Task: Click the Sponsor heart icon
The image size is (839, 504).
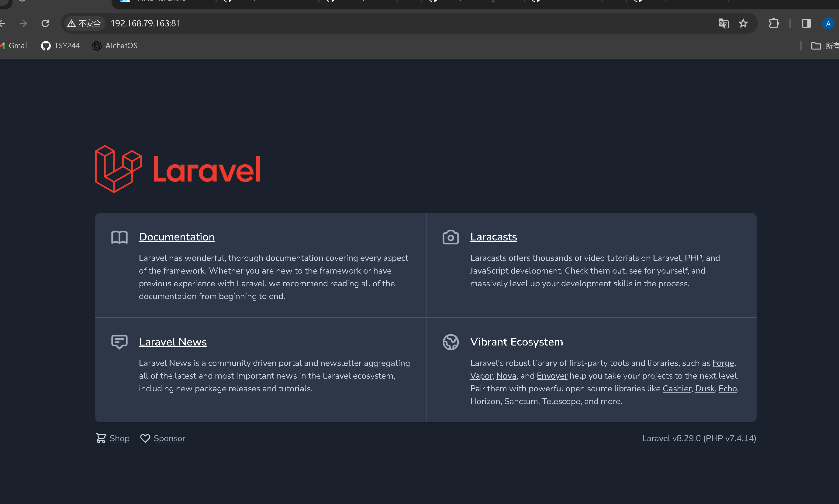Action: coord(145,438)
